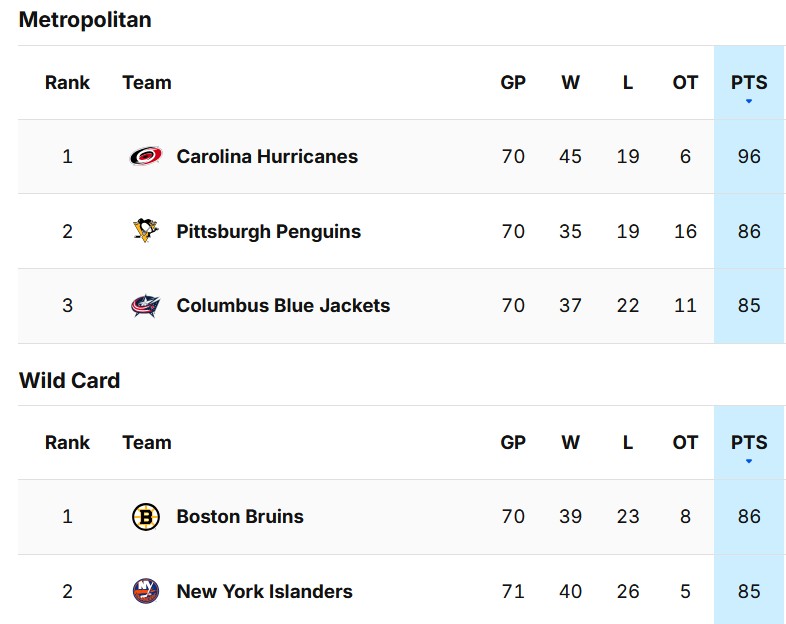Sort Wild Card table by Rank header
Image resolution: width=786 pixels, height=624 pixels.
tap(67, 443)
